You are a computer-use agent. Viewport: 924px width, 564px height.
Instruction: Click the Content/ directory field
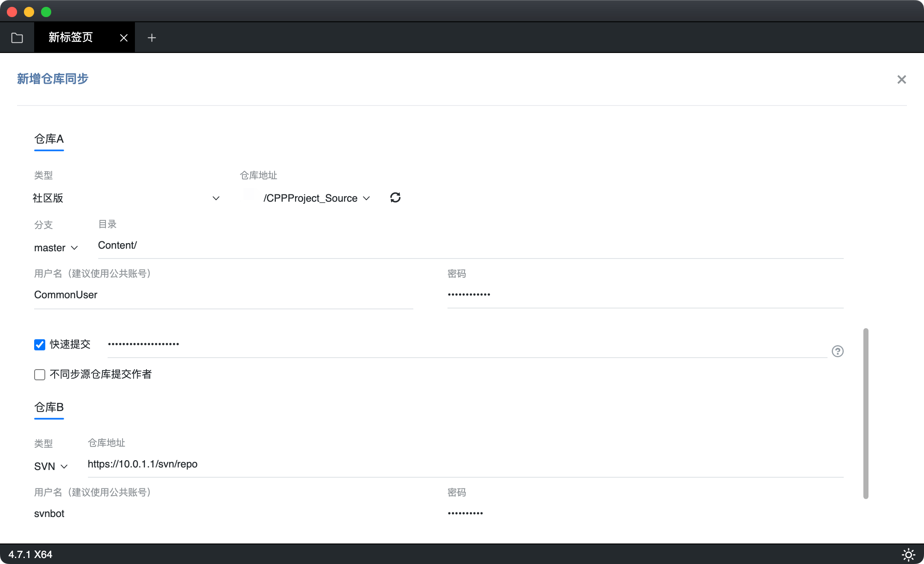pyautogui.click(x=470, y=246)
